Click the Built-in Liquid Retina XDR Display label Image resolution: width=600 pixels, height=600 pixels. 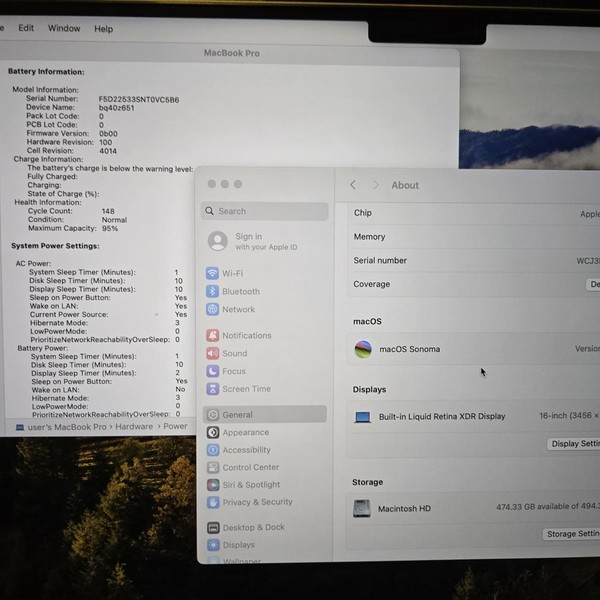442,416
